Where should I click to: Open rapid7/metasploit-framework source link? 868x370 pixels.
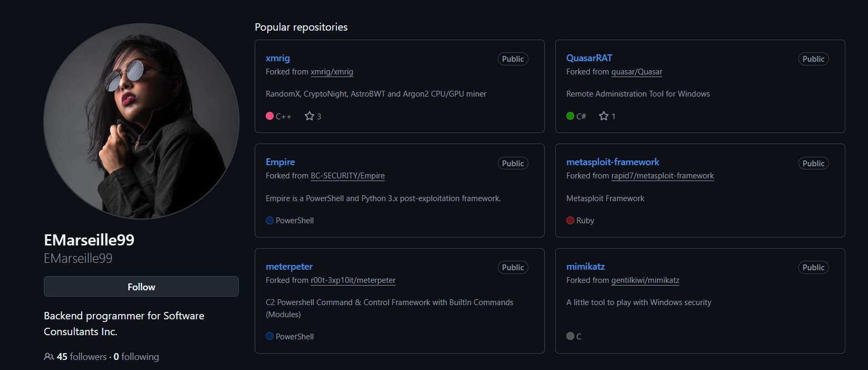click(662, 176)
